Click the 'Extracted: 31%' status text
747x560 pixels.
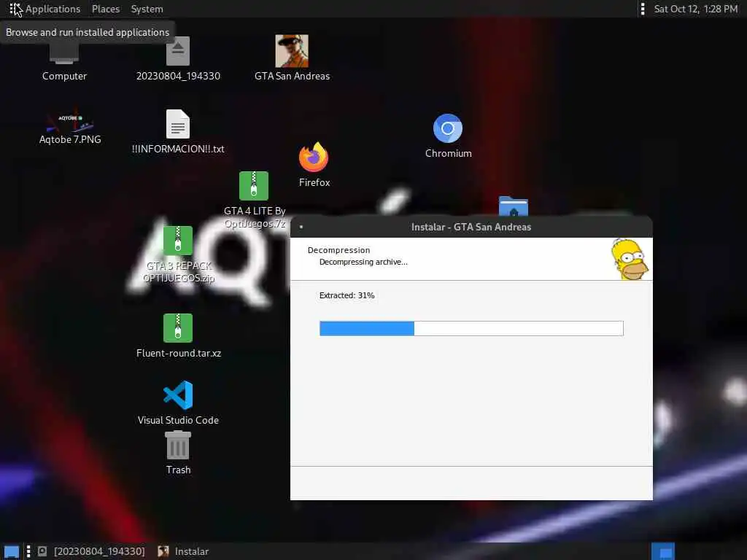[x=347, y=295]
